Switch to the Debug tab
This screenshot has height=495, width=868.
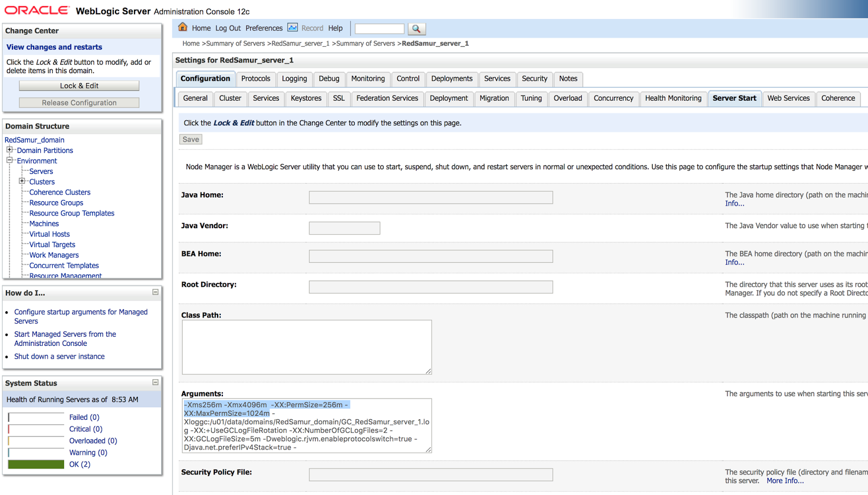[x=329, y=79]
